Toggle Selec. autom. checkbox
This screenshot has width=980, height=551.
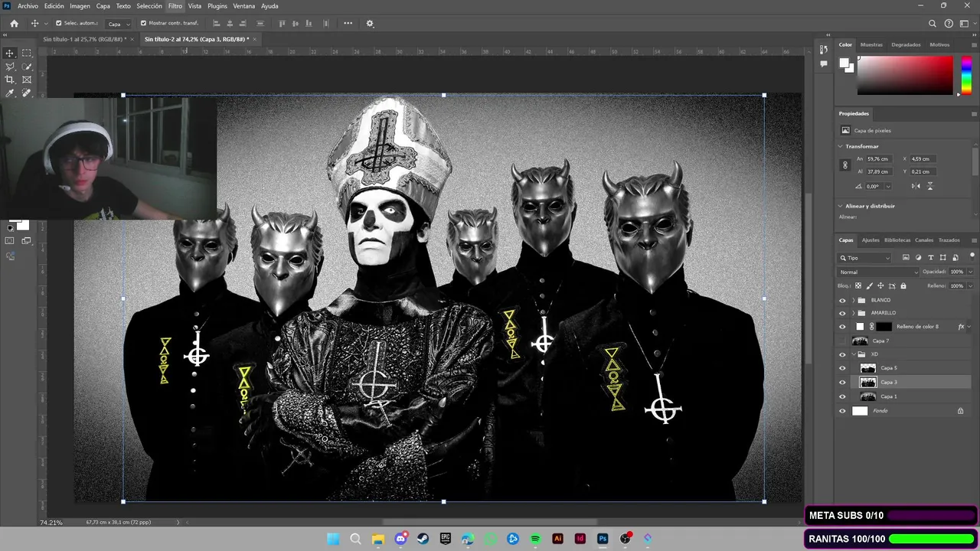point(58,24)
